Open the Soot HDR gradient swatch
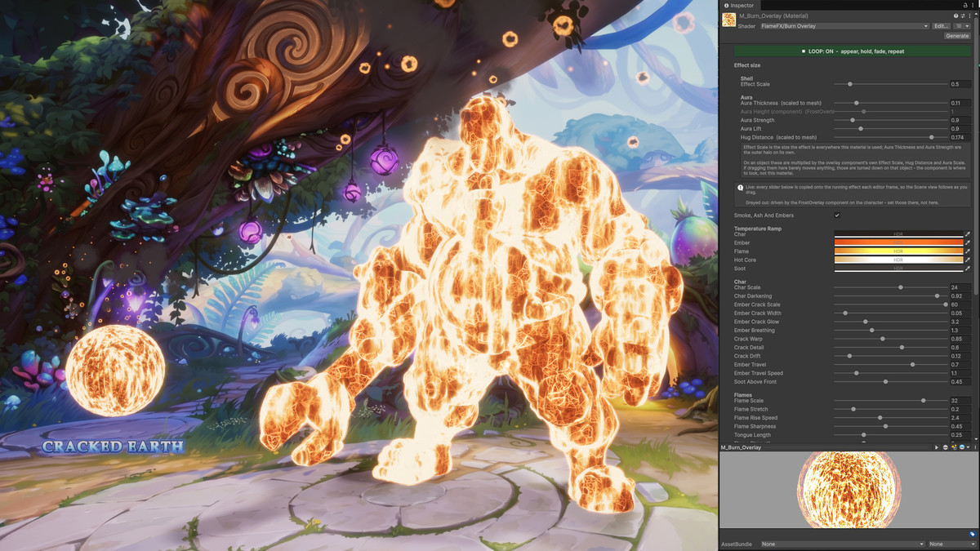 pos(898,269)
